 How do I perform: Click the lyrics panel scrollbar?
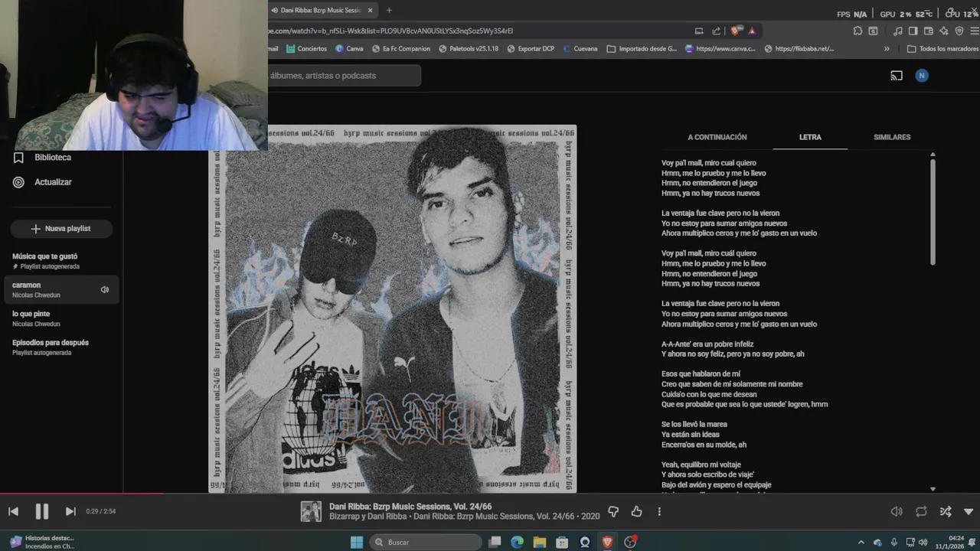[x=933, y=210]
